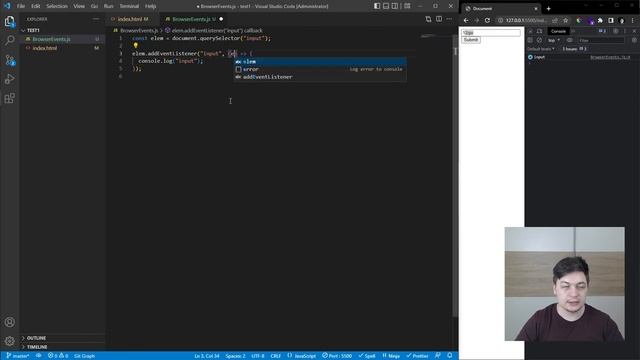This screenshot has height=360, width=640.
Task: Open Explorer panel more actions ellipsis
Action: pos(96,19)
